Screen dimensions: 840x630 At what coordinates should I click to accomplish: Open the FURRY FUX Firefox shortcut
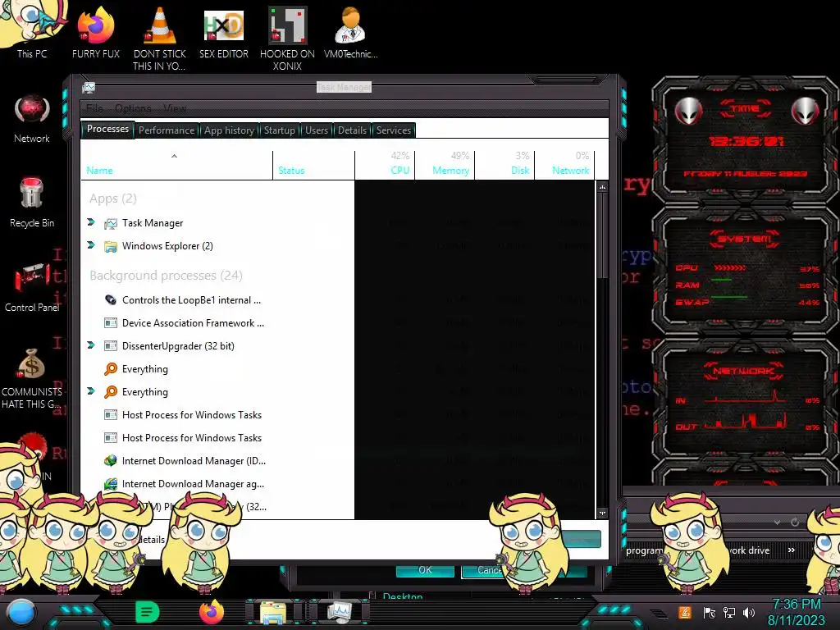(96, 32)
